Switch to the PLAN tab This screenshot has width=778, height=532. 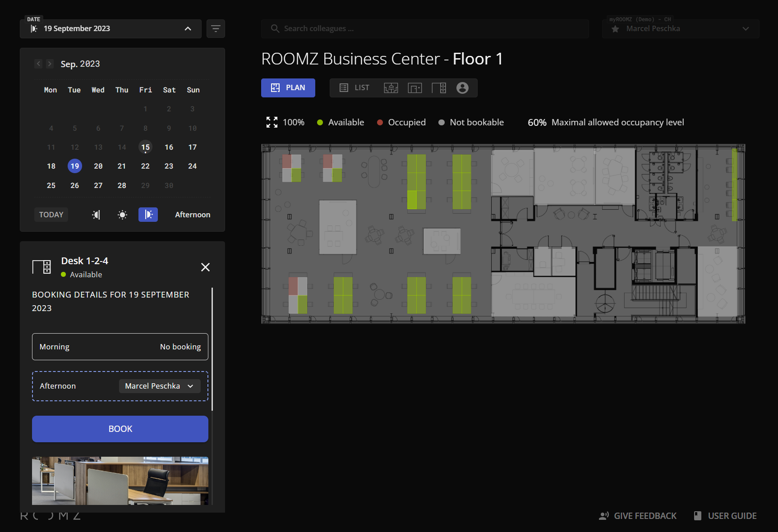(288, 88)
